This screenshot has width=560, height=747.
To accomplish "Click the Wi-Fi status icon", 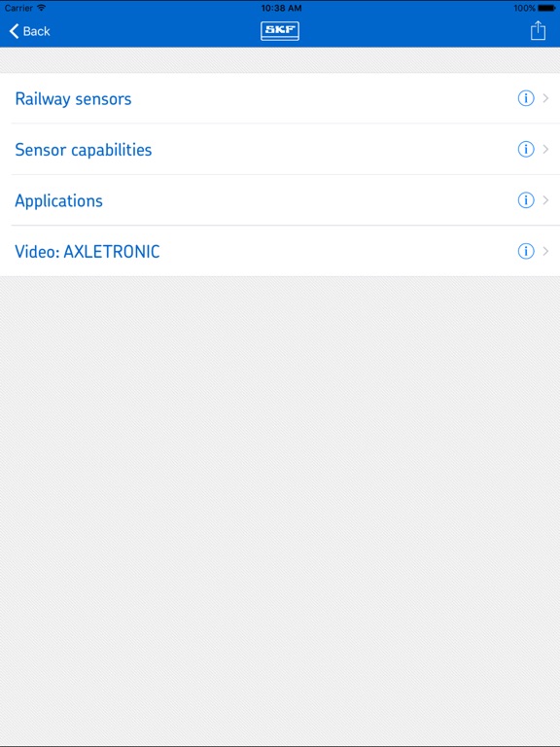I will point(42,8).
